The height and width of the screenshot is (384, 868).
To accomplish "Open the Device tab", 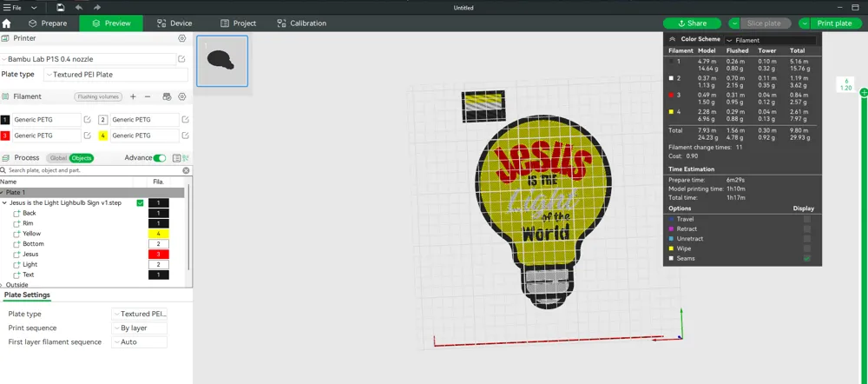I will click(x=174, y=23).
